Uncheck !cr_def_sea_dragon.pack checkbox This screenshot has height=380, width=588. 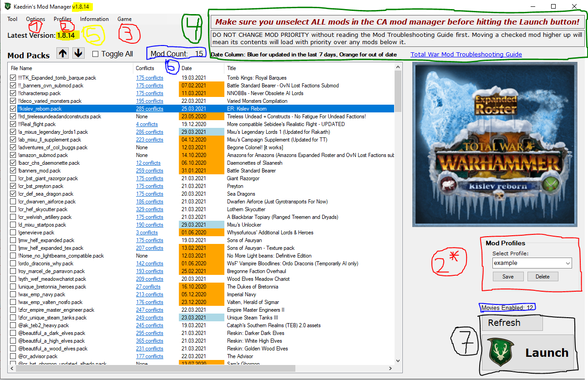(13, 194)
